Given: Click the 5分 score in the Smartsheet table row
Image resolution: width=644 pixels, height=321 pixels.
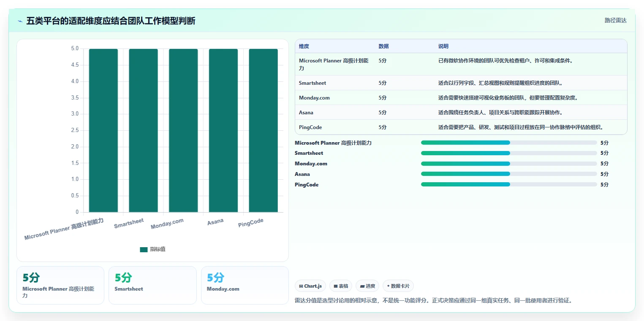Looking at the screenshot, I should 383,83.
